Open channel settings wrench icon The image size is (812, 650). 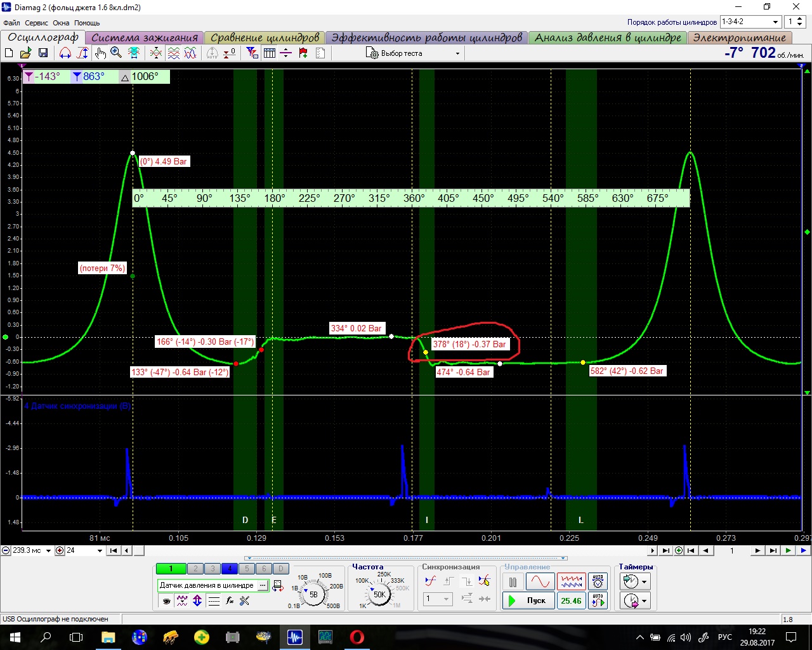click(245, 600)
